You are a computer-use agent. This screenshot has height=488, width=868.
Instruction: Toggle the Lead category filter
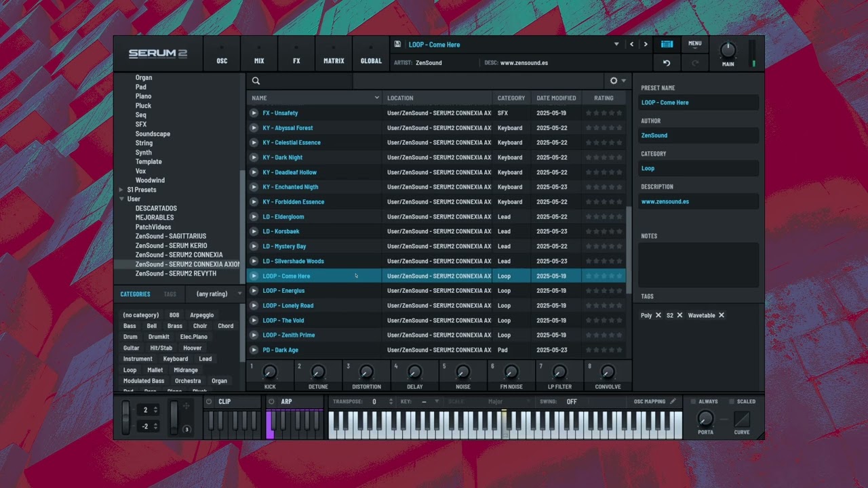(x=205, y=359)
